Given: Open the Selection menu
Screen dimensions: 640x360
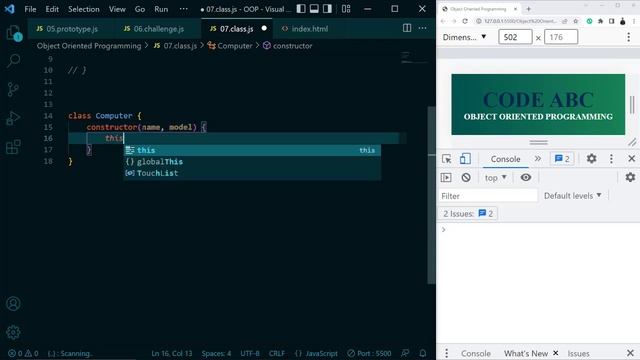Looking at the screenshot, I should click(x=84, y=9).
